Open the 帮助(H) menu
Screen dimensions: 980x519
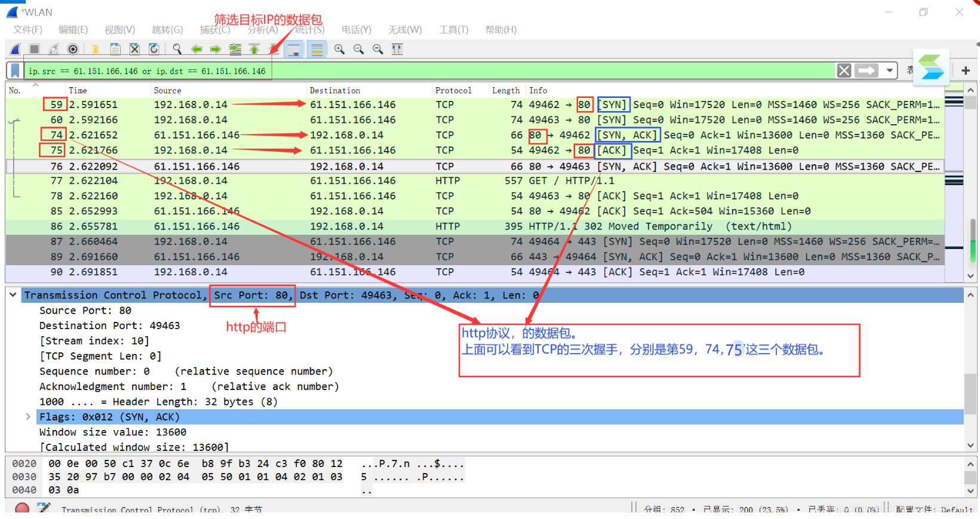point(500,30)
